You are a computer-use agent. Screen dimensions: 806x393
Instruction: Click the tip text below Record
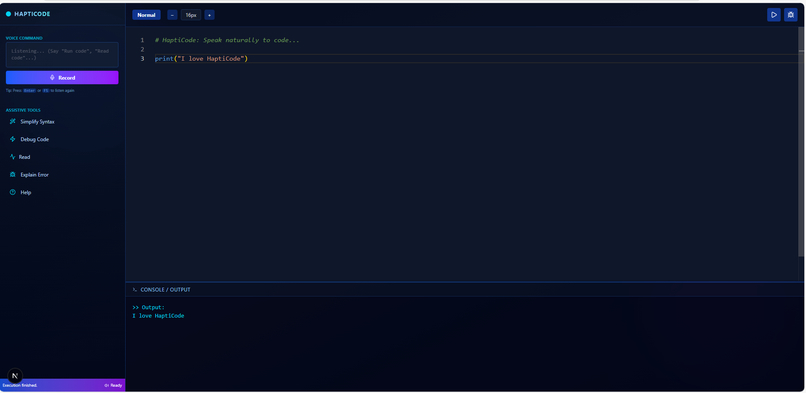40,90
